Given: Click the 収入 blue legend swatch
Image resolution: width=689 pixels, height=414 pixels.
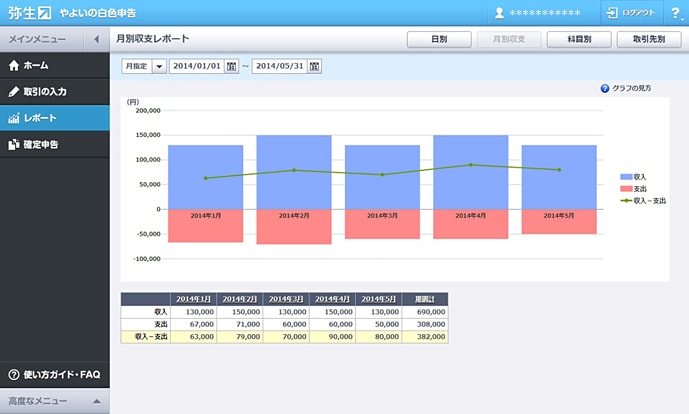Looking at the screenshot, I should (626, 176).
